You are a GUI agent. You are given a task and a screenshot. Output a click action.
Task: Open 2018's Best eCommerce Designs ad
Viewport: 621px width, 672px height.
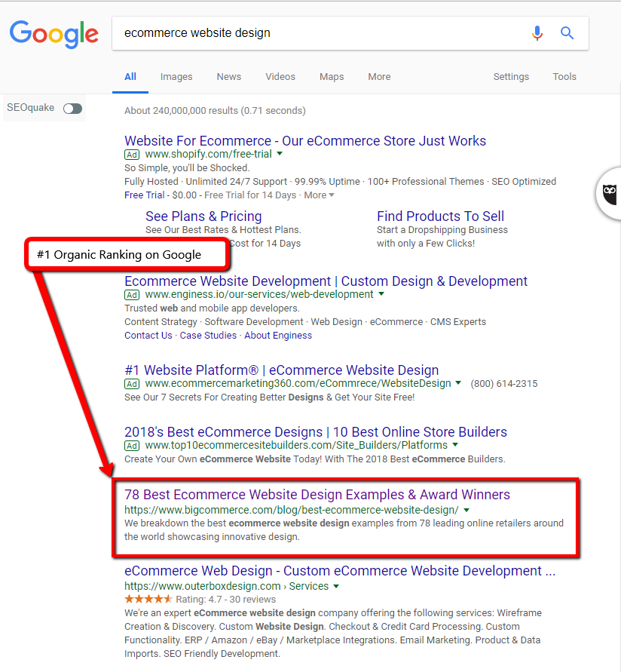(x=316, y=432)
